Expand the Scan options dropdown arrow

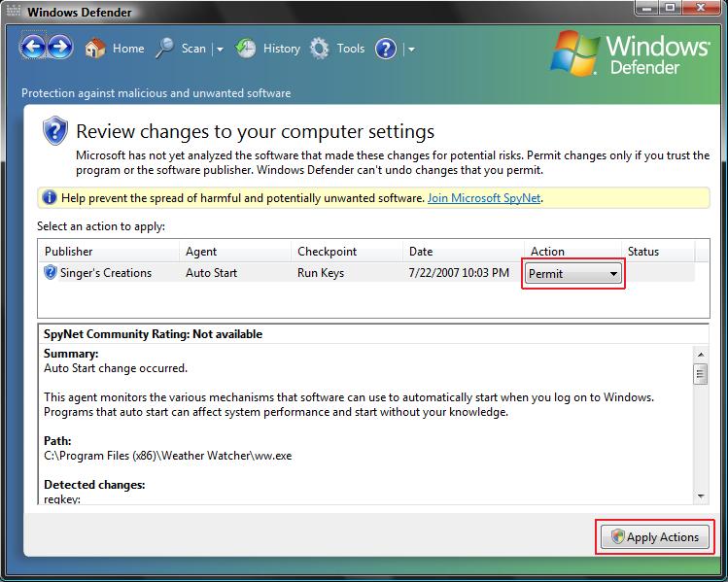[x=220, y=49]
